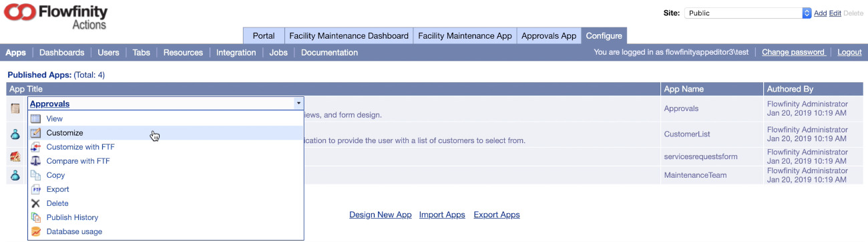This screenshot has width=868, height=242.
Task: Click the Delete X icon
Action: coord(36,203)
